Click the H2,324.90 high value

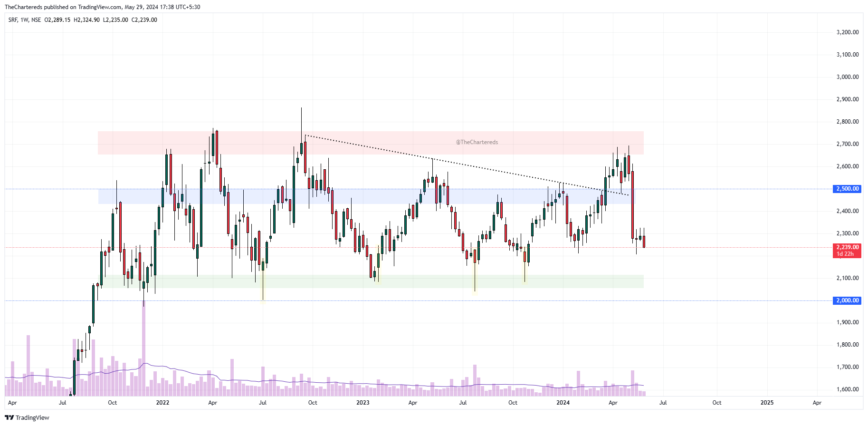(86, 20)
